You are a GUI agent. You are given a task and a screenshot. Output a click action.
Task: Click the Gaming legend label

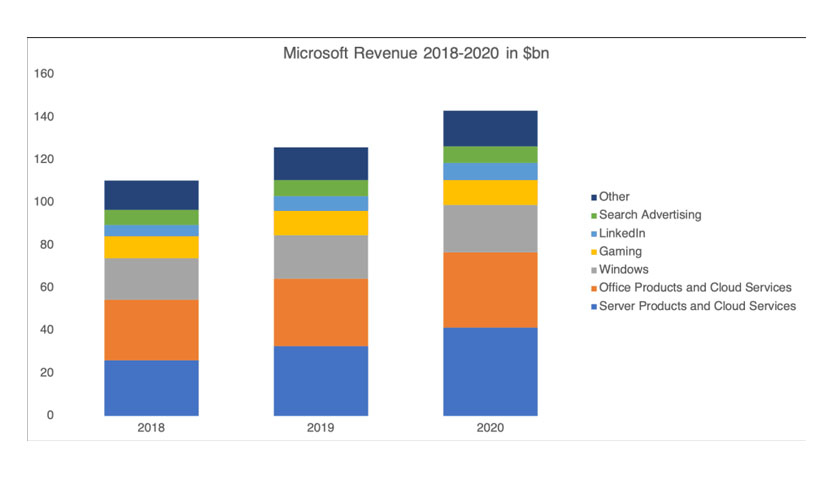tap(620, 251)
